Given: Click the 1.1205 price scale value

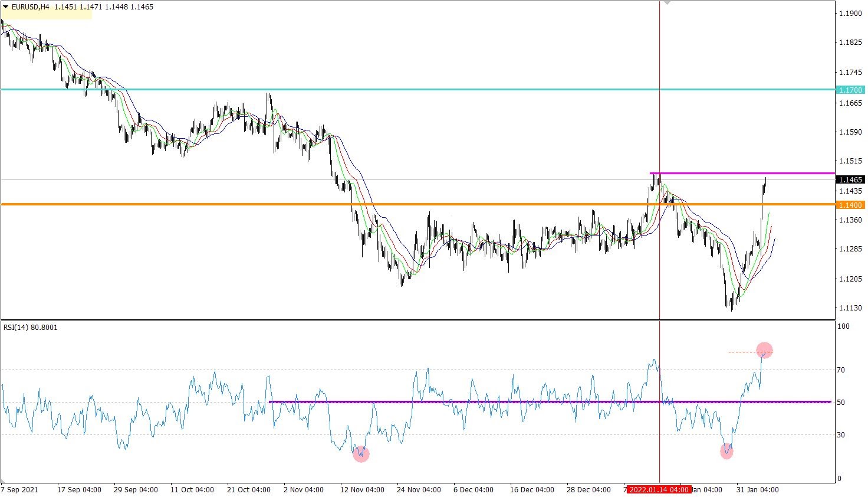Looking at the screenshot, I should pos(850,279).
